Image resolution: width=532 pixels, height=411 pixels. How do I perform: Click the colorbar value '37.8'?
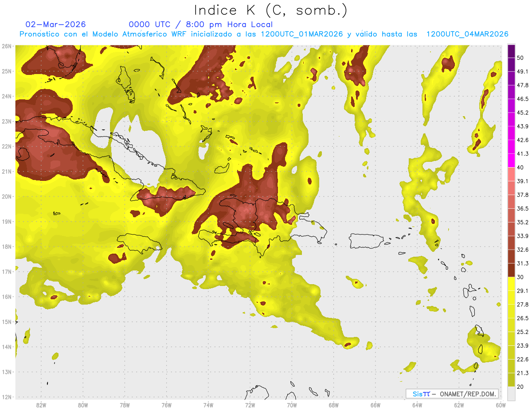coord(523,195)
